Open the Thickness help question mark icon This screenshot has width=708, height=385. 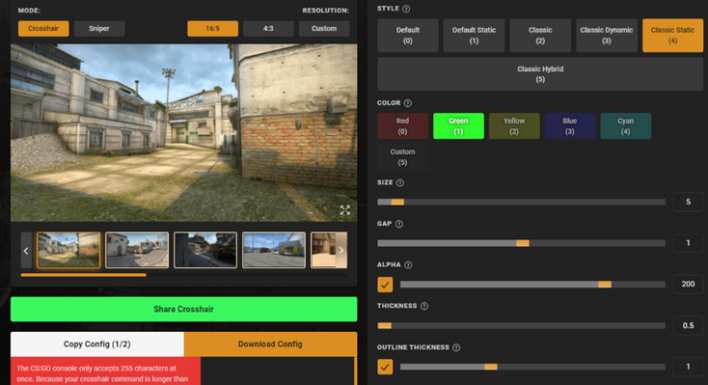(x=424, y=306)
